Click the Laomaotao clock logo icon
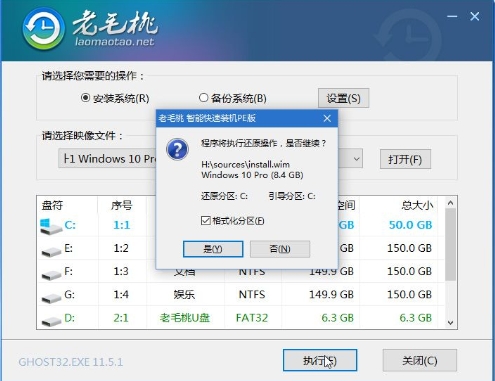Screen dimensions: 495x381 point(43,29)
